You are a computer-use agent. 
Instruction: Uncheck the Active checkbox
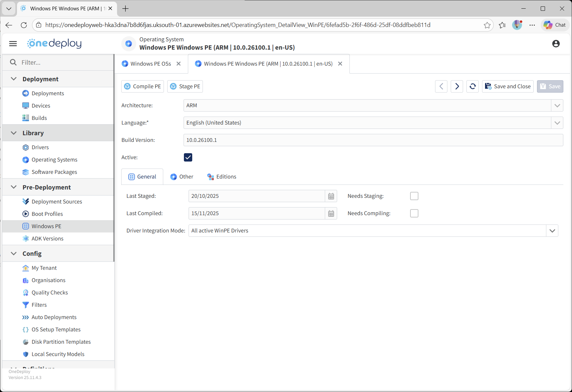(188, 158)
